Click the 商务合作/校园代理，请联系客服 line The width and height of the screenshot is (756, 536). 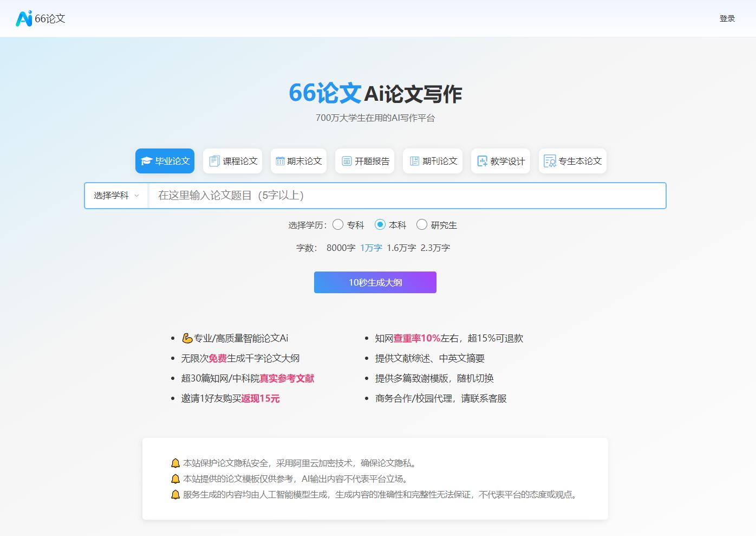click(441, 398)
